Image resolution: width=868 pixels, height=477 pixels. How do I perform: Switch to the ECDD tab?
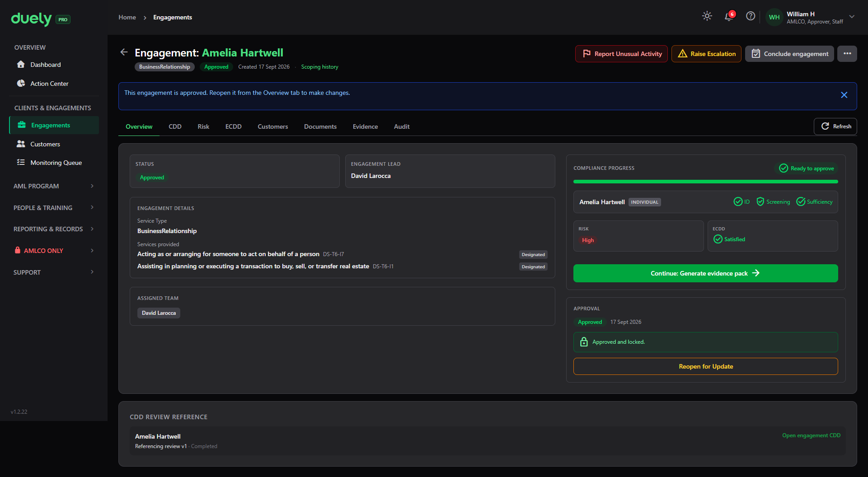234,126
